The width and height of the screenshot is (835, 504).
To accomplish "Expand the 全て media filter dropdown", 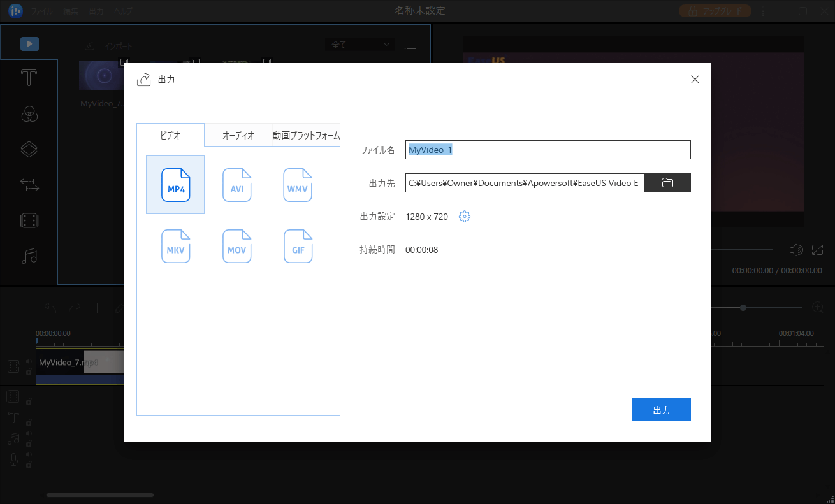I will [359, 45].
